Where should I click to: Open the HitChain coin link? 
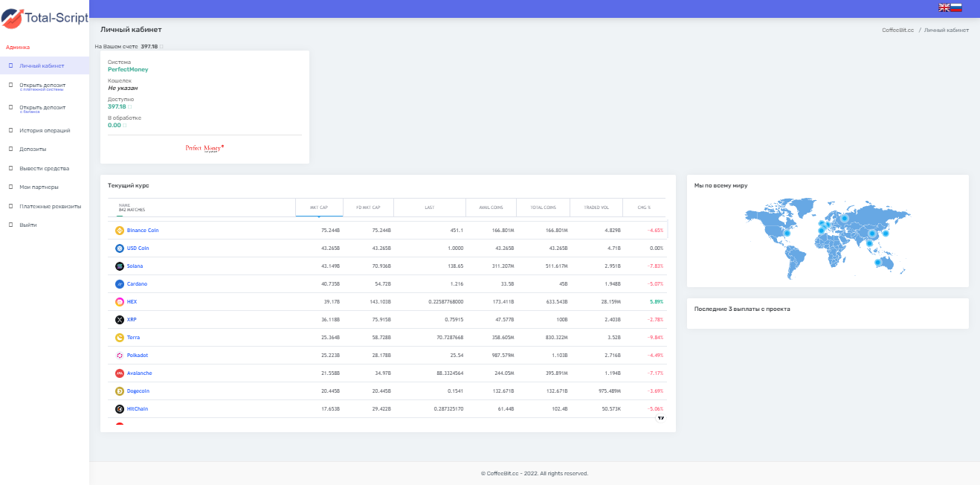[x=138, y=409]
